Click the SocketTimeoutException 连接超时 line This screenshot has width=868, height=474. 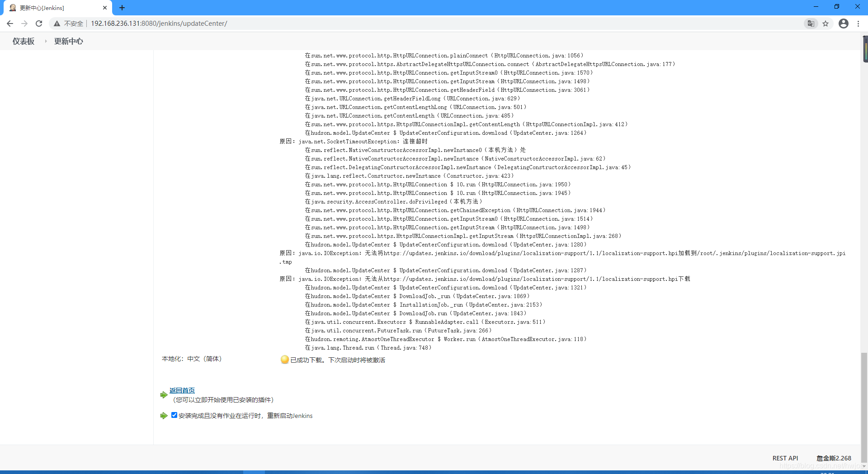pyautogui.click(x=354, y=142)
